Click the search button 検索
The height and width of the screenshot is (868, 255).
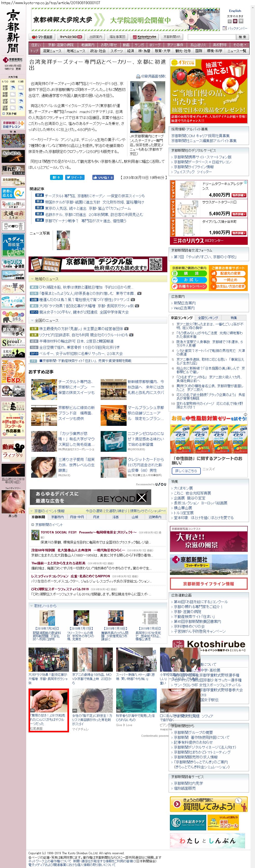point(242,37)
